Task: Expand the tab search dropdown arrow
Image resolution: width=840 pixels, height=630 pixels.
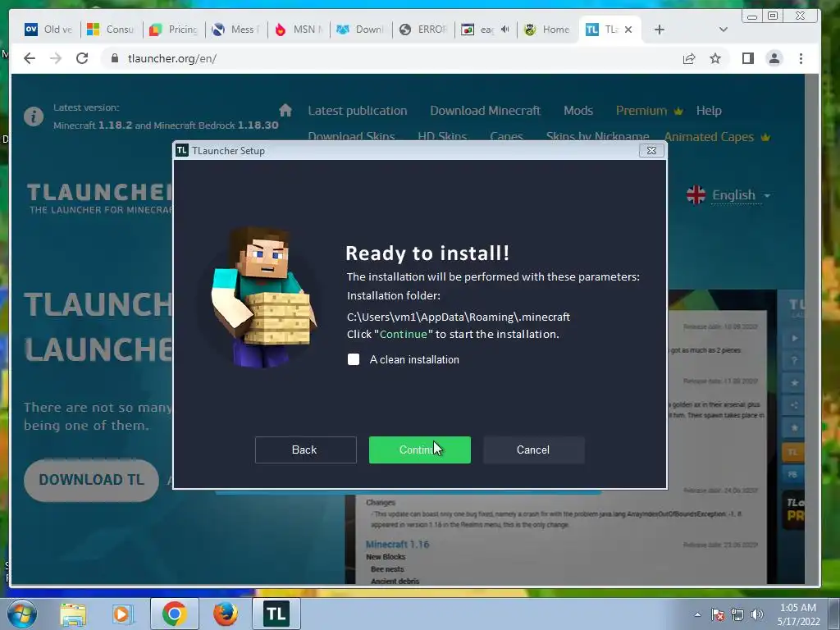Action: point(724,30)
